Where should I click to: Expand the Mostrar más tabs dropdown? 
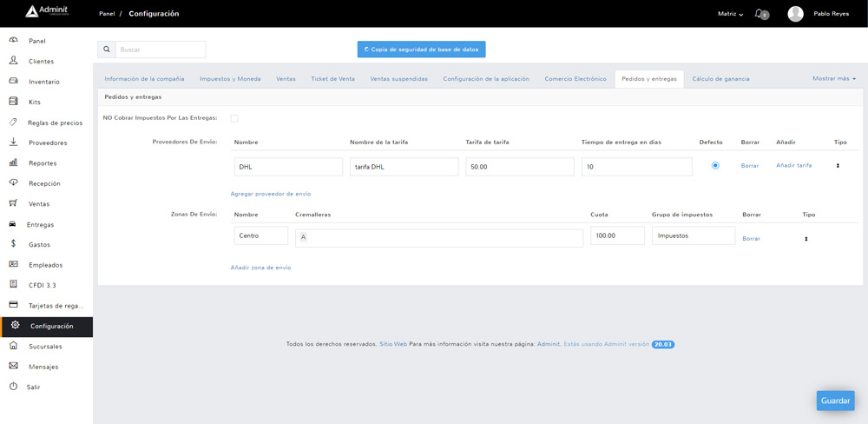pyautogui.click(x=834, y=78)
